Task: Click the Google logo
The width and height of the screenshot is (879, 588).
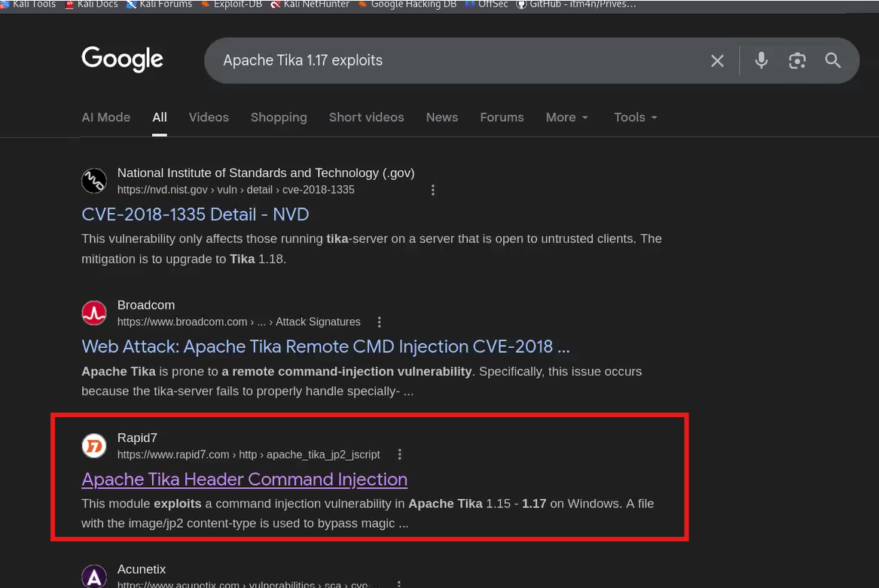Action: click(122, 59)
